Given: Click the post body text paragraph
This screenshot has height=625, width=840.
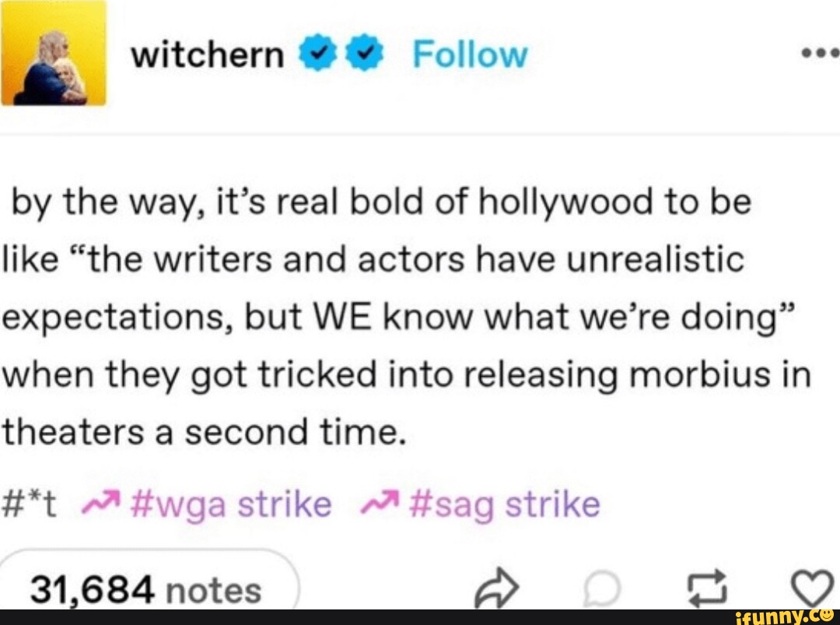Looking at the screenshot, I should point(407,318).
